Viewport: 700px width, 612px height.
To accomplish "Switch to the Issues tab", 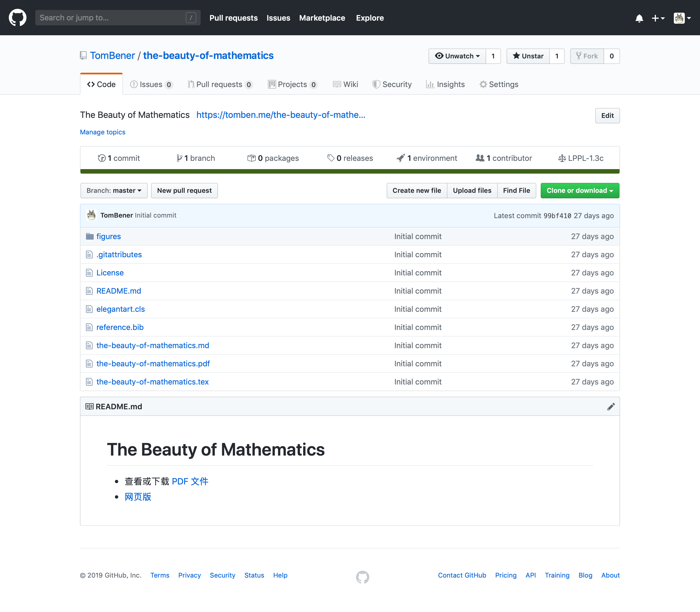I will tap(151, 84).
